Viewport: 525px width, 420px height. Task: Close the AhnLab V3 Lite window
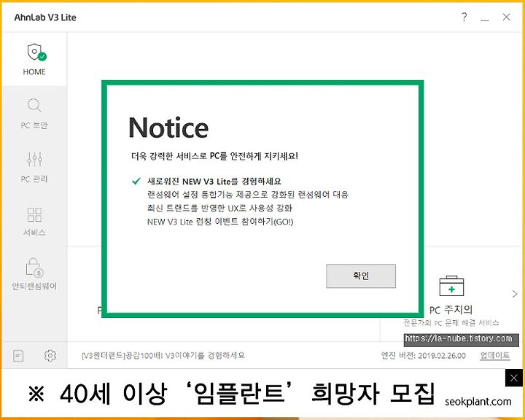[506, 17]
